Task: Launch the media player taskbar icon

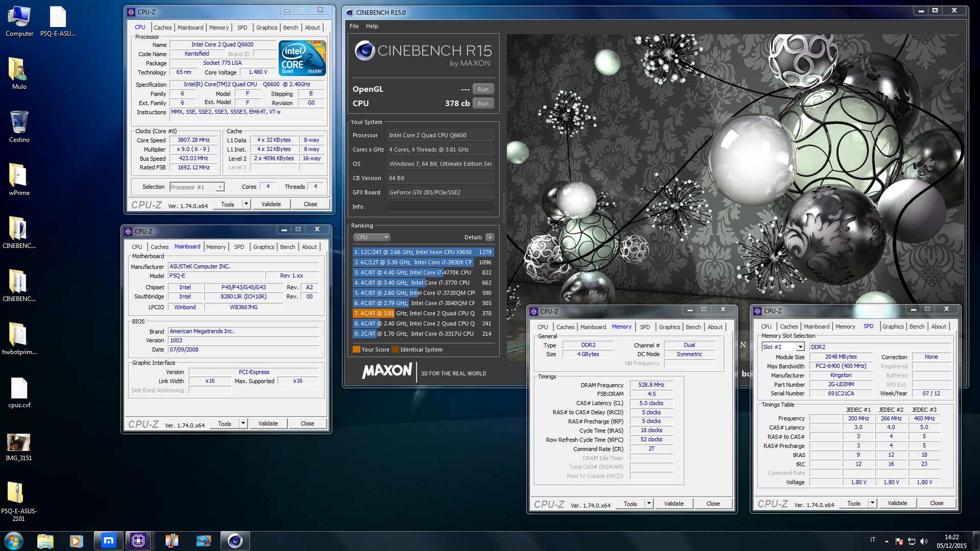Action: pos(76,541)
